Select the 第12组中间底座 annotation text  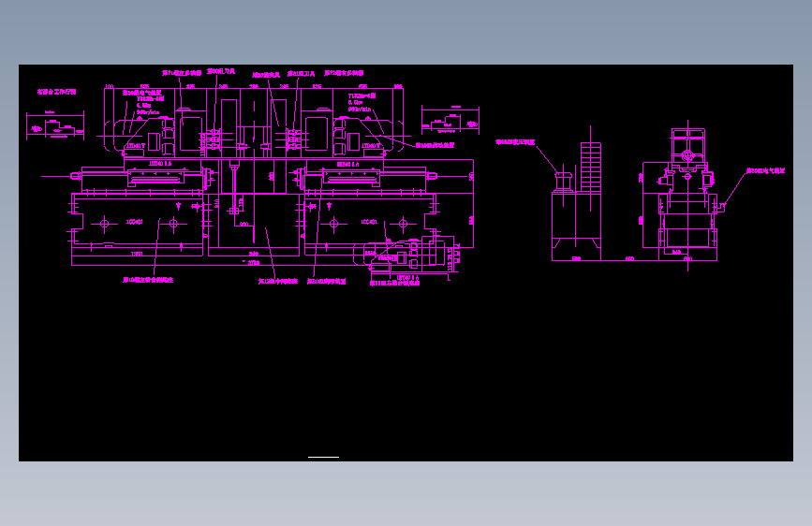(x=278, y=282)
